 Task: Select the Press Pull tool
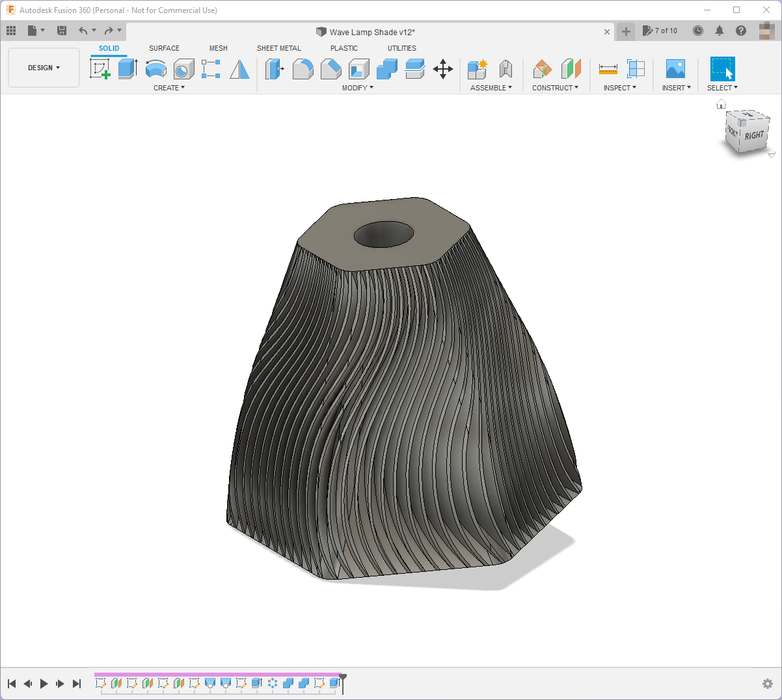[275, 69]
